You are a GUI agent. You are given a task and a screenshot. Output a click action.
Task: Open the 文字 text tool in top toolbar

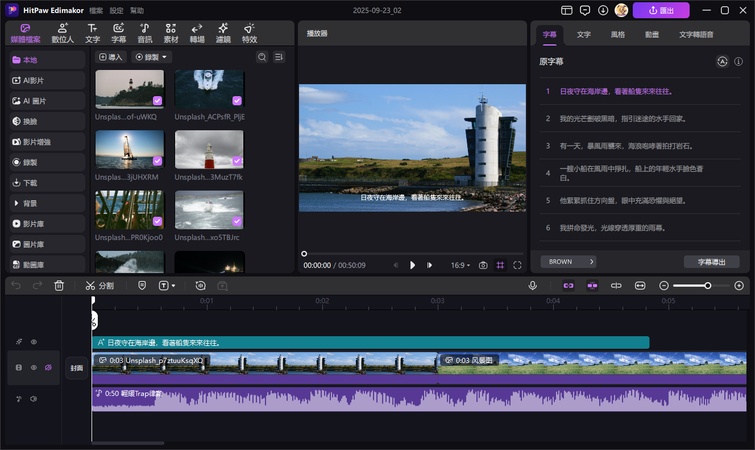92,33
